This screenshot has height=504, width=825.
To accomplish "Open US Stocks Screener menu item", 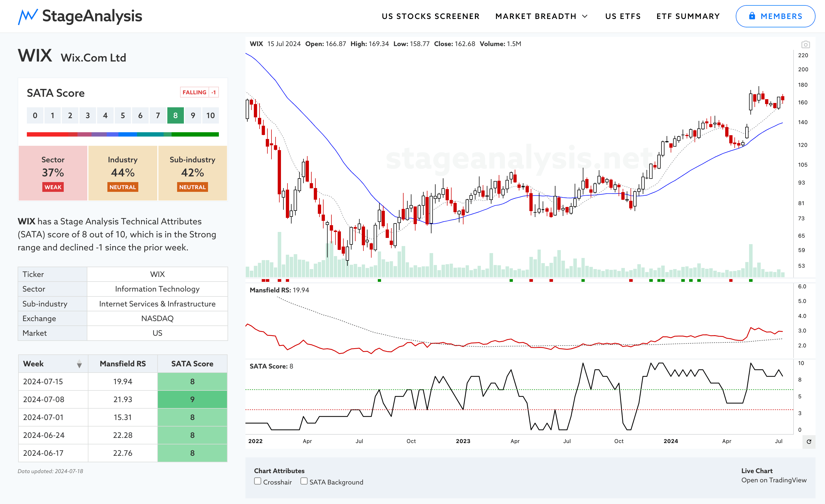I will [x=431, y=16].
